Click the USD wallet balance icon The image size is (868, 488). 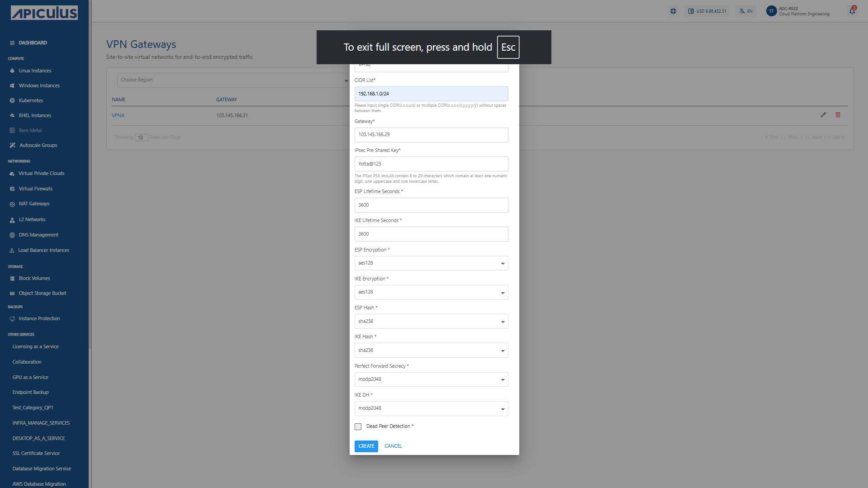pyautogui.click(x=691, y=11)
